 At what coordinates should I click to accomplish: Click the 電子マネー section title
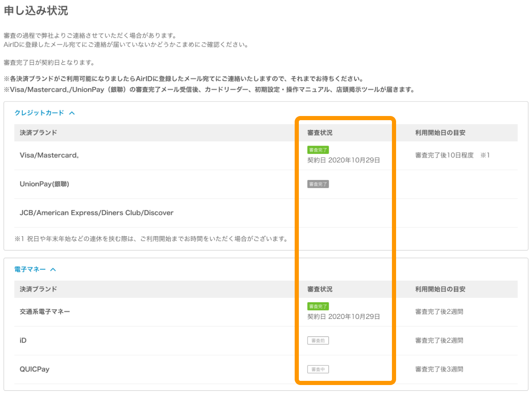coord(30,269)
